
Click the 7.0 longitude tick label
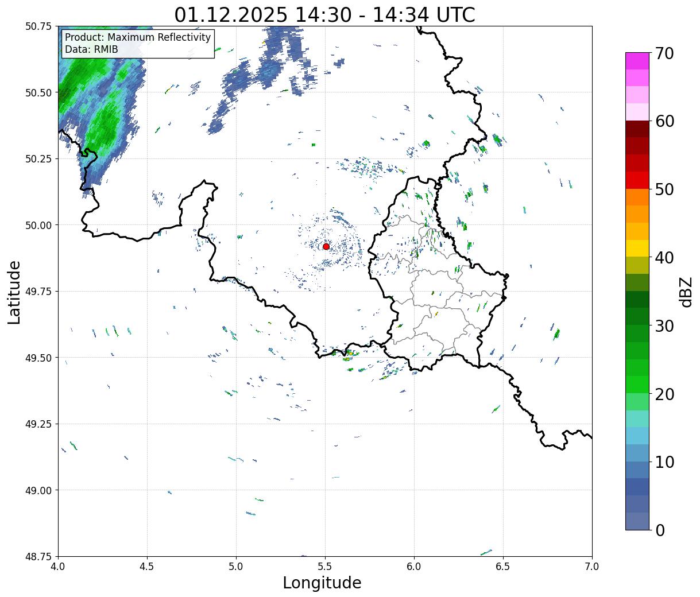(x=592, y=567)
